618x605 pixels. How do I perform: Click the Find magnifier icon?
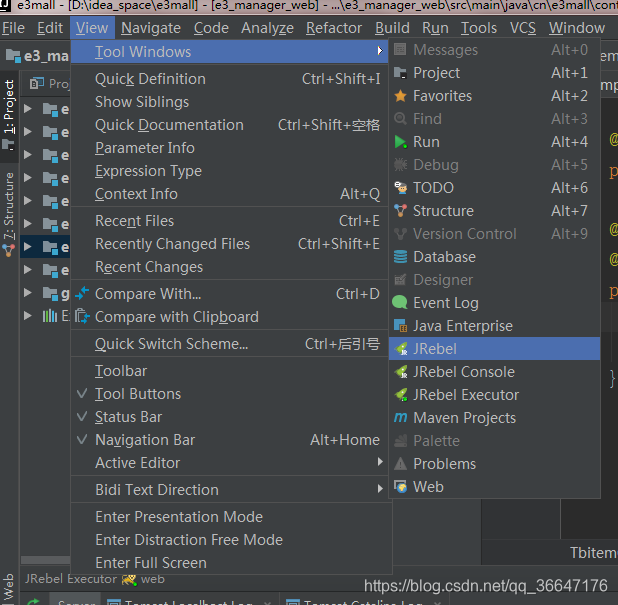[400, 119]
